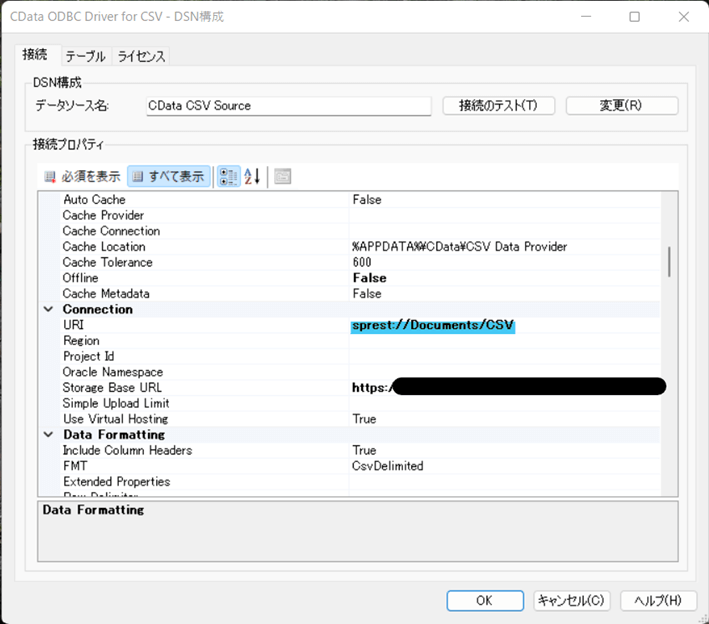Click the categorized view icon
This screenshot has height=624, width=709.
[228, 177]
